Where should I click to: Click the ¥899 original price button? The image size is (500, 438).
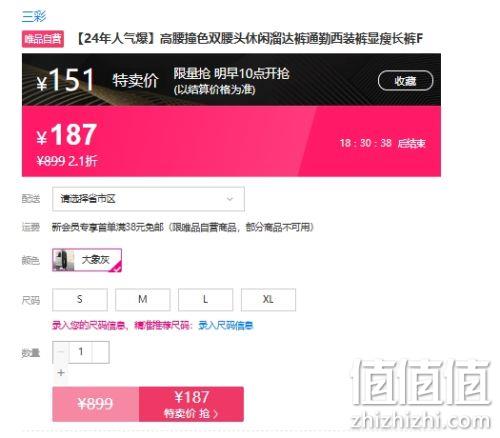point(95,404)
